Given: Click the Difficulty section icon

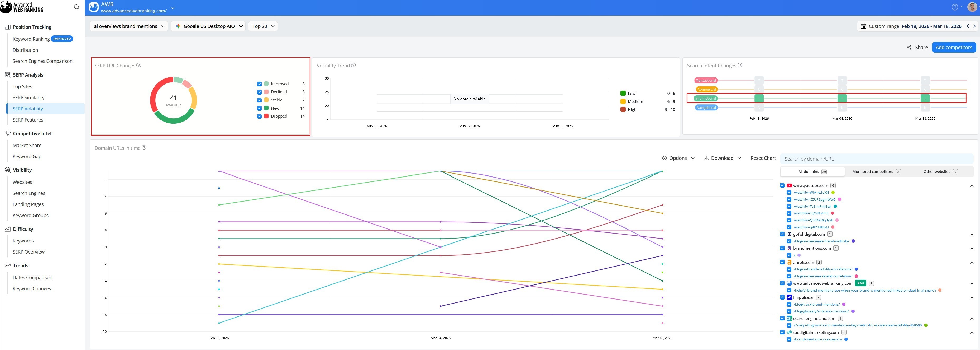Looking at the screenshot, I should click(8, 229).
